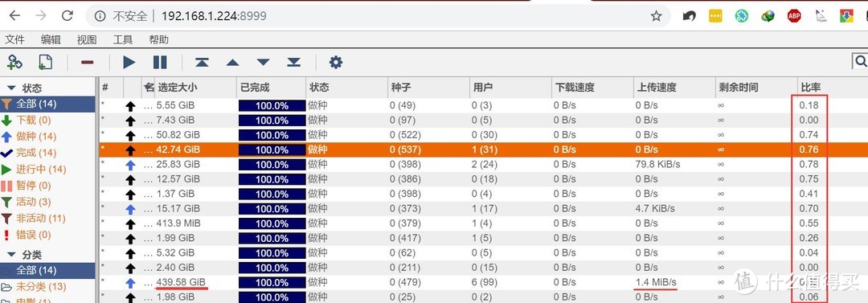Select 全部 (14) under 分类
This screenshot has height=303, width=868.
point(47,271)
